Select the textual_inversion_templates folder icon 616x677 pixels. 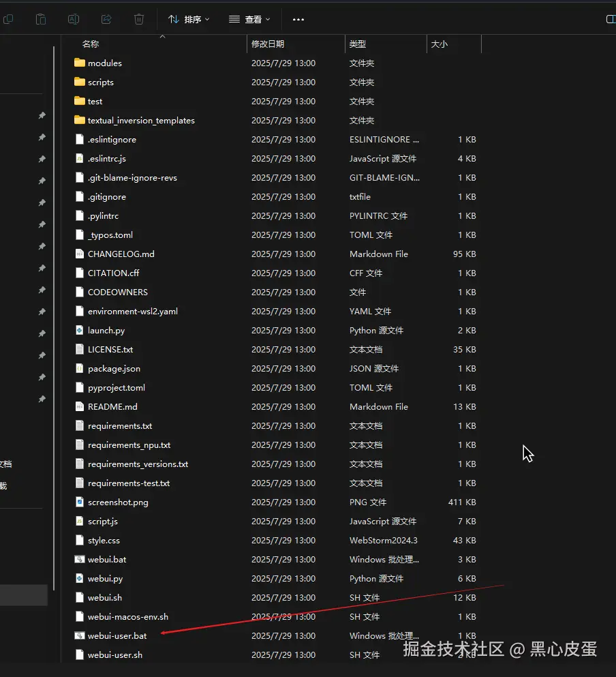click(x=80, y=120)
